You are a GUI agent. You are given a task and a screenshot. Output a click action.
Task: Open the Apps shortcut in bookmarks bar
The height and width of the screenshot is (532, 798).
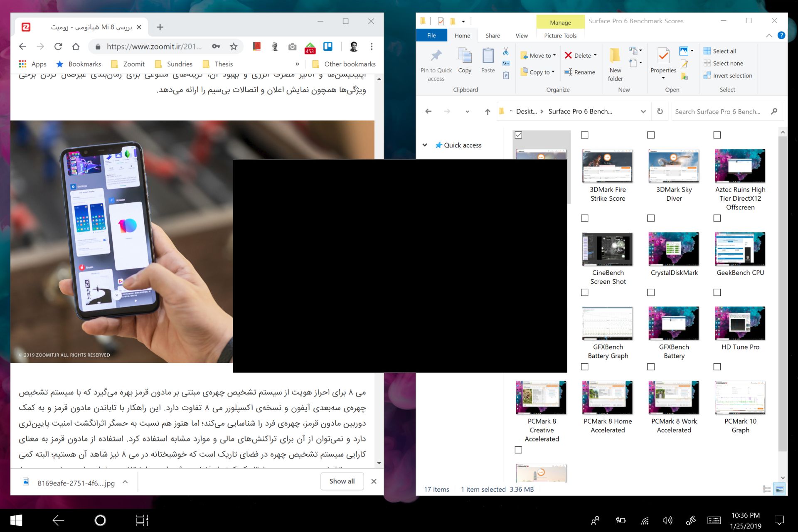pos(32,64)
